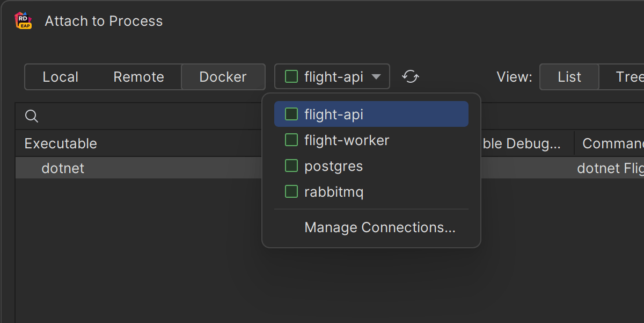Refresh the Docker process list
Image resolution: width=644 pixels, height=323 pixels.
click(x=411, y=77)
